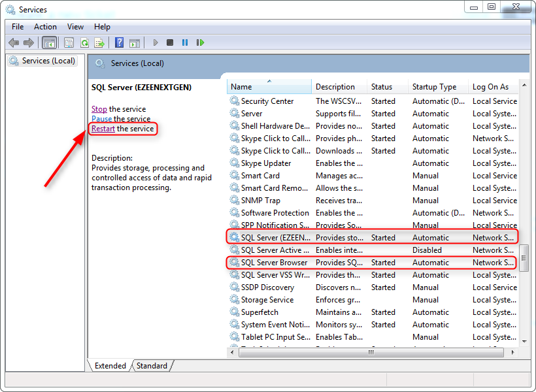Go back with the toolbar Back arrow
The image size is (536, 392).
(x=14, y=42)
